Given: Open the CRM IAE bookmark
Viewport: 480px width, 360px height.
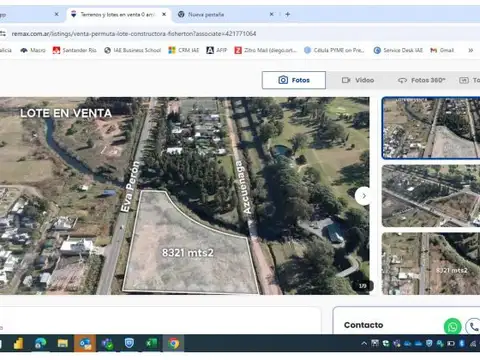Looking at the screenshot, I should tap(184, 50).
